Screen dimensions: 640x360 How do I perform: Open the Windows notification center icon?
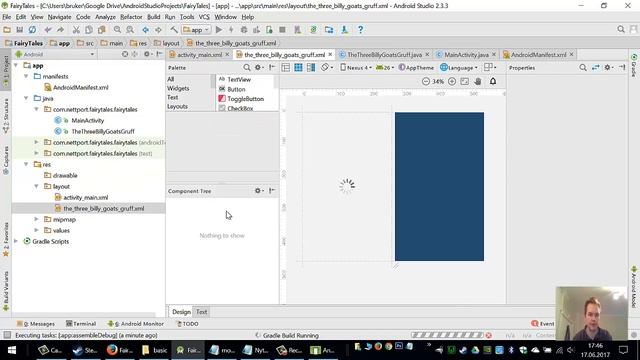[x=623, y=350]
